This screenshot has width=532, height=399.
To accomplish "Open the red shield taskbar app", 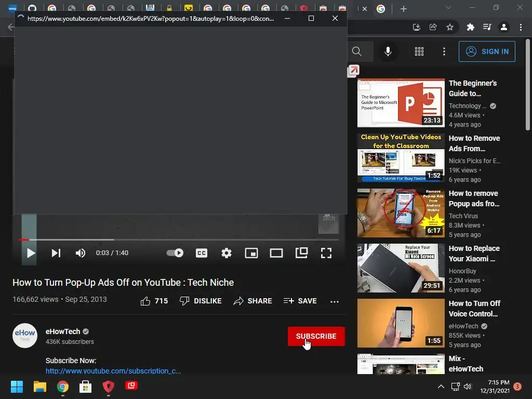I will tap(108, 387).
